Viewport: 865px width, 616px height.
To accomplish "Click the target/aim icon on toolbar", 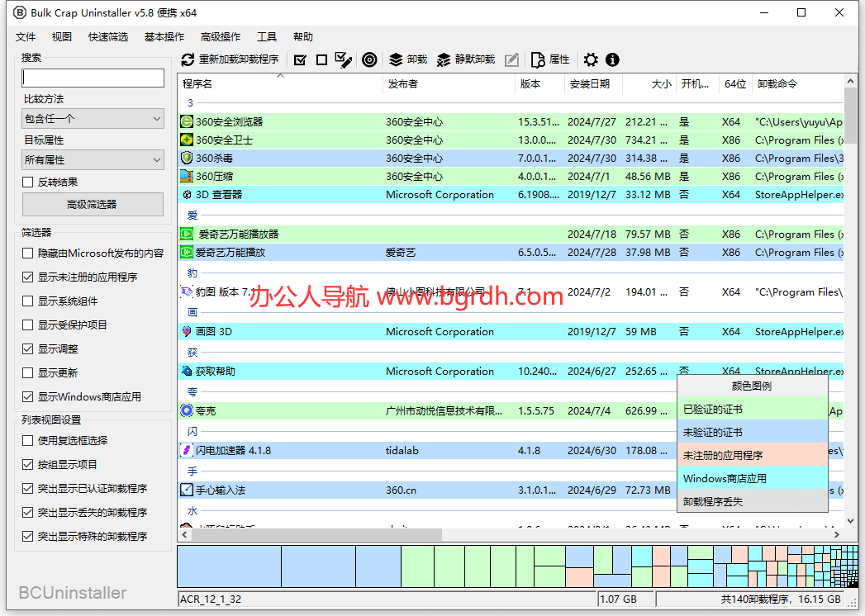I will pos(369,59).
